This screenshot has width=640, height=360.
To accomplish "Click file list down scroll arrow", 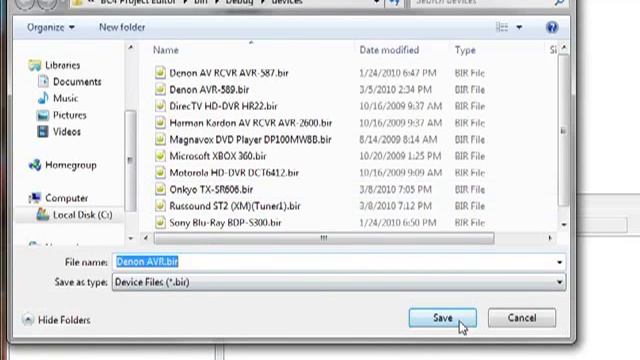I will point(564,224).
